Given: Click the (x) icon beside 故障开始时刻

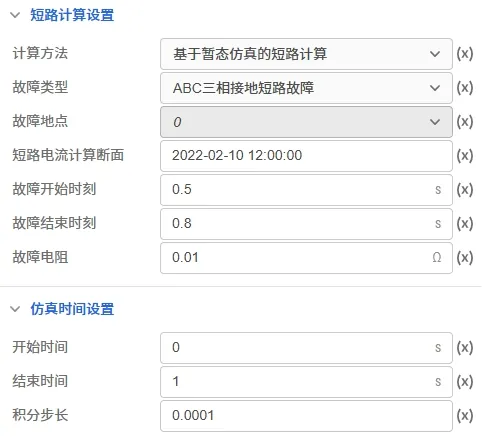Looking at the screenshot, I should click(x=465, y=190).
